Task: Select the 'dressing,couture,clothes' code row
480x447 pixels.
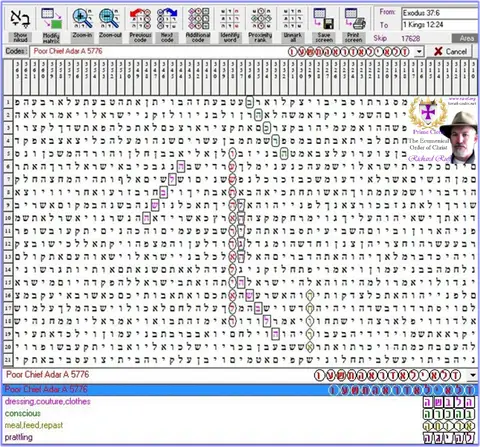Action: point(240,401)
